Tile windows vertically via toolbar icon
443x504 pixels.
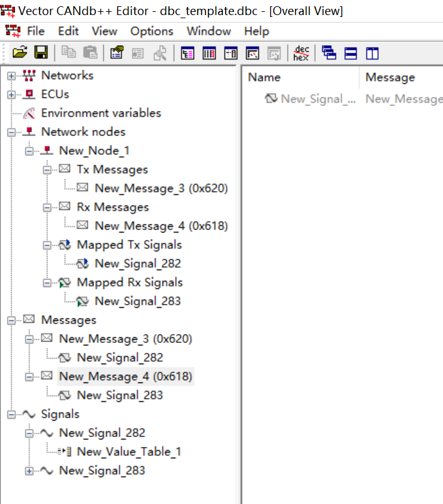pos(372,53)
